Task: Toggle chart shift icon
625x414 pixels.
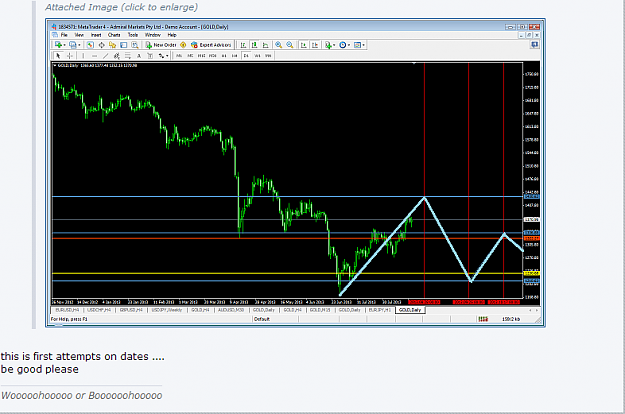Action: [x=315, y=45]
